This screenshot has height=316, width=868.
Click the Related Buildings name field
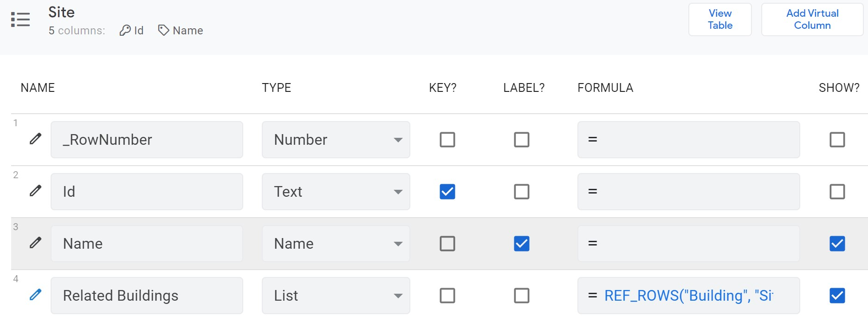[x=147, y=296]
